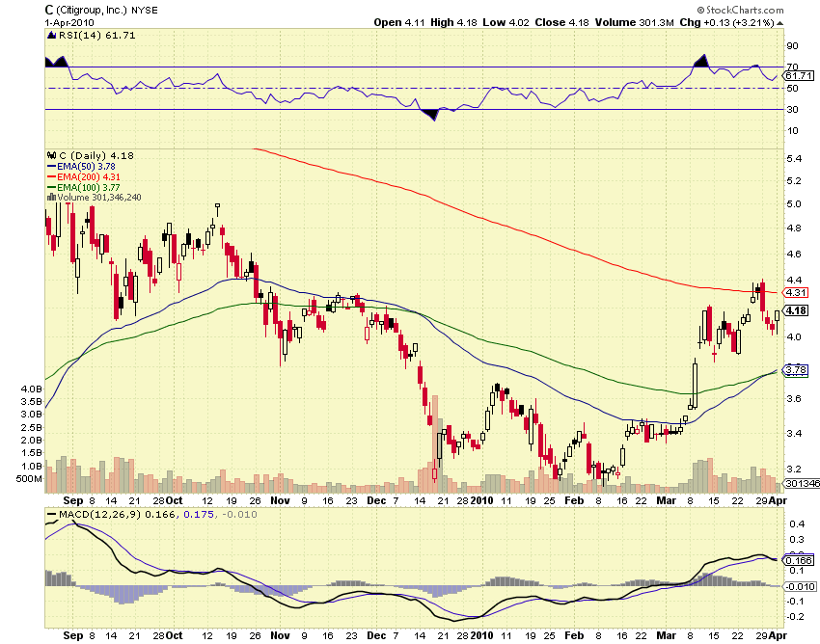Click the C (Daily) 4.18 legend label

coord(96,155)
